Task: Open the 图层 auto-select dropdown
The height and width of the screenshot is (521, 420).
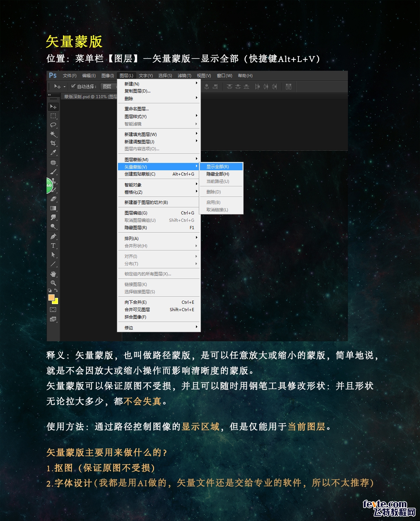Action: (x=109, y=87)
